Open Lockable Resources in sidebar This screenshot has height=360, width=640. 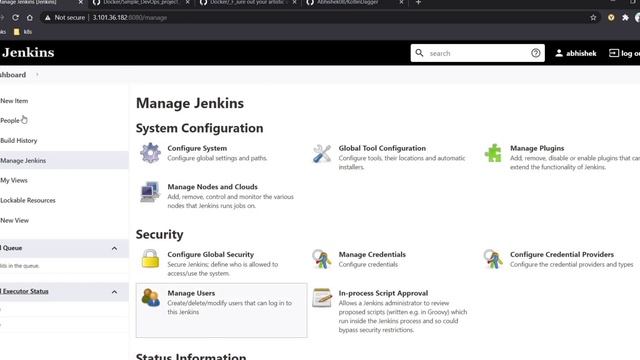(x=28, y=200)
